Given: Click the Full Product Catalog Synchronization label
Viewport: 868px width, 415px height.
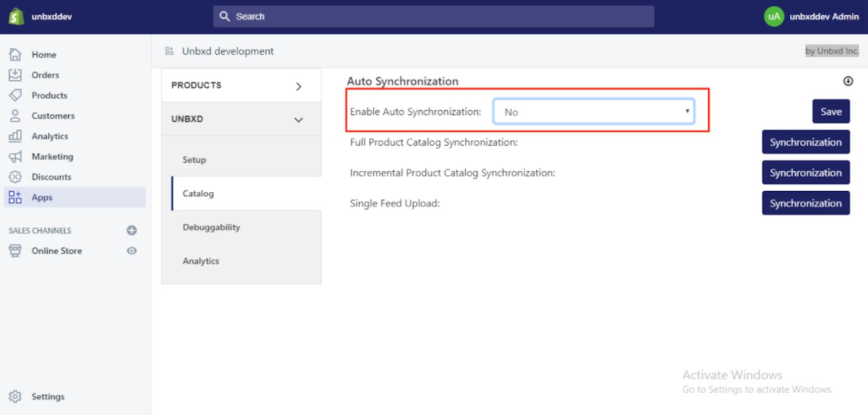Looking at the screenshot, I should pos(434,142).
